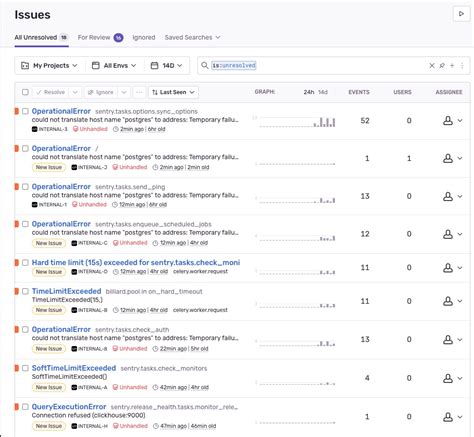Click the Resolve button
474x437 pixels.
51,92
